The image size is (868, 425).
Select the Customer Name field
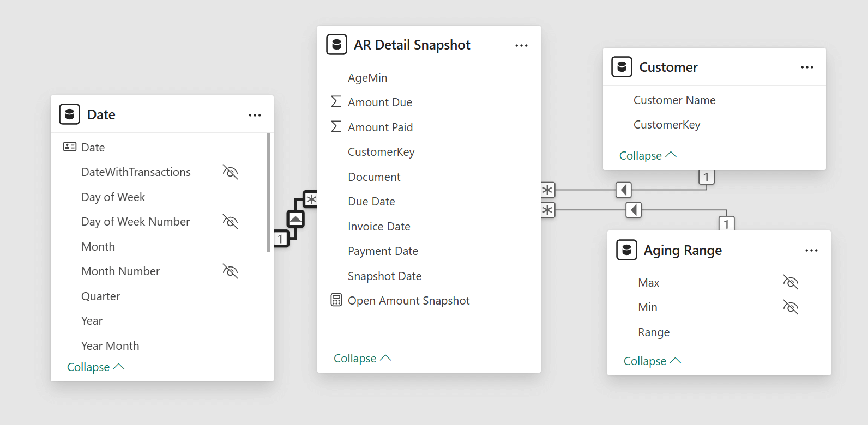click(674, 100)
